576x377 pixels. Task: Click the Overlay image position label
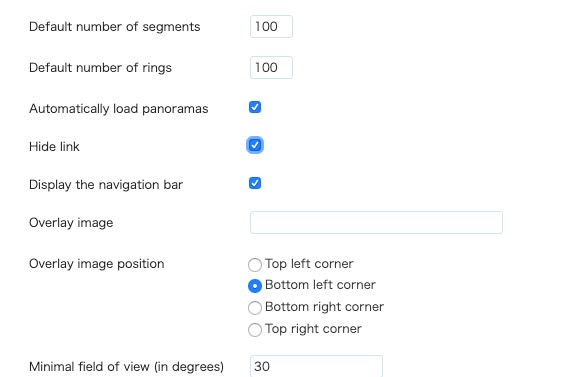(97, 264)
